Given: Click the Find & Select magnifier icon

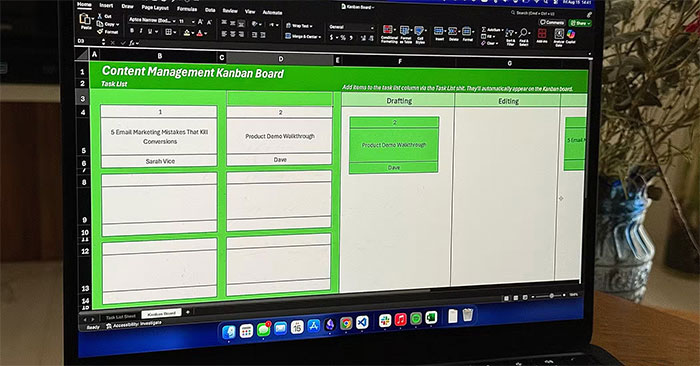Looking at the screenshot, I should pyautogui.click(x=524, y=33).
